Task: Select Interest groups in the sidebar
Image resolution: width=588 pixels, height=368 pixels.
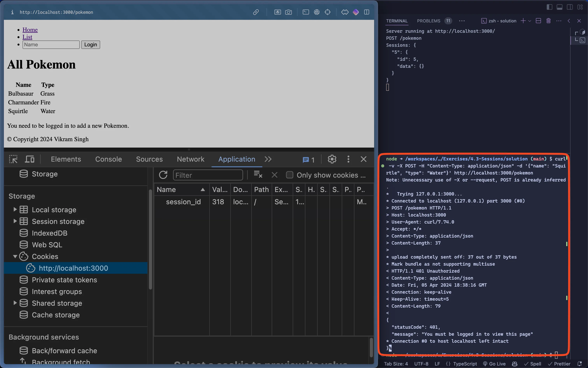Action: pos(57,291)
